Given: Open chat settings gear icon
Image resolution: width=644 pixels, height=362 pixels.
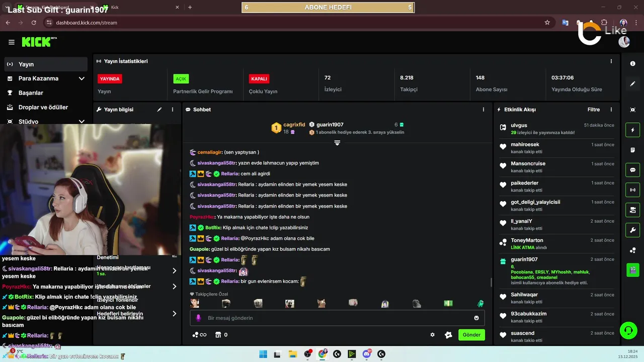Looking at the screenshot, I should point(432,335).
